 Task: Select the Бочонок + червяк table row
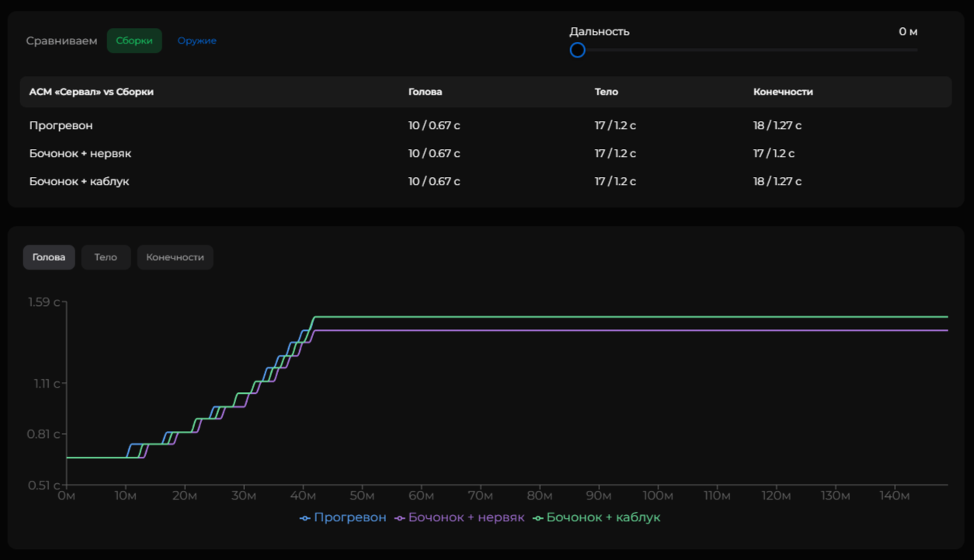click(80, 153)
